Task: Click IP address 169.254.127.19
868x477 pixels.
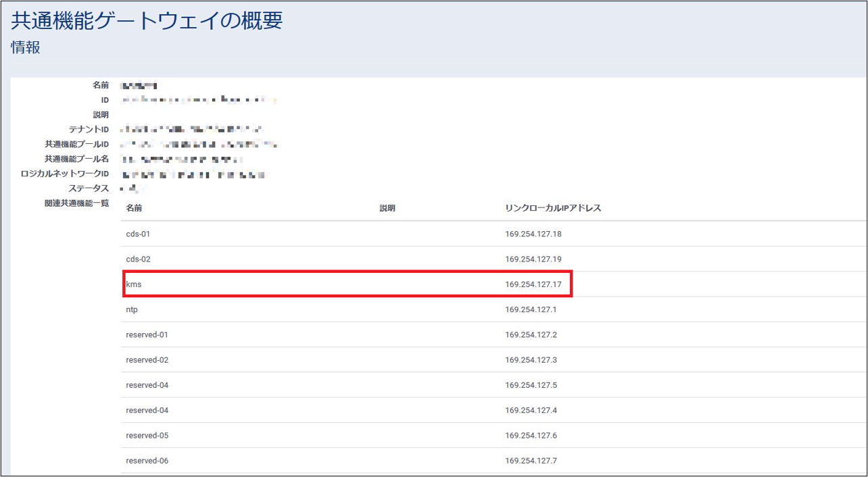Action: pos(533,259)
